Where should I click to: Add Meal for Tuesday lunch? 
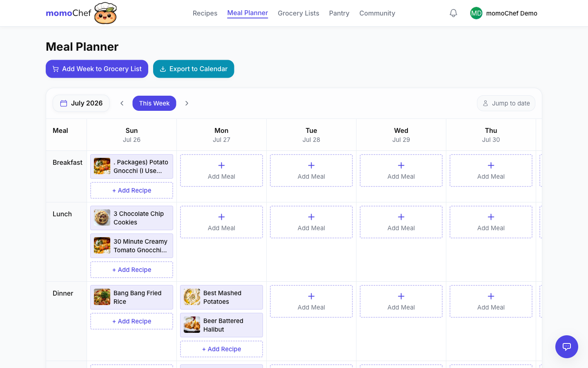tap(311, 222)
